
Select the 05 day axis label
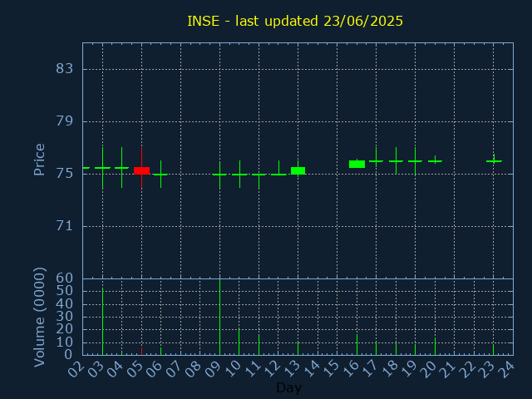coord(135,369)
